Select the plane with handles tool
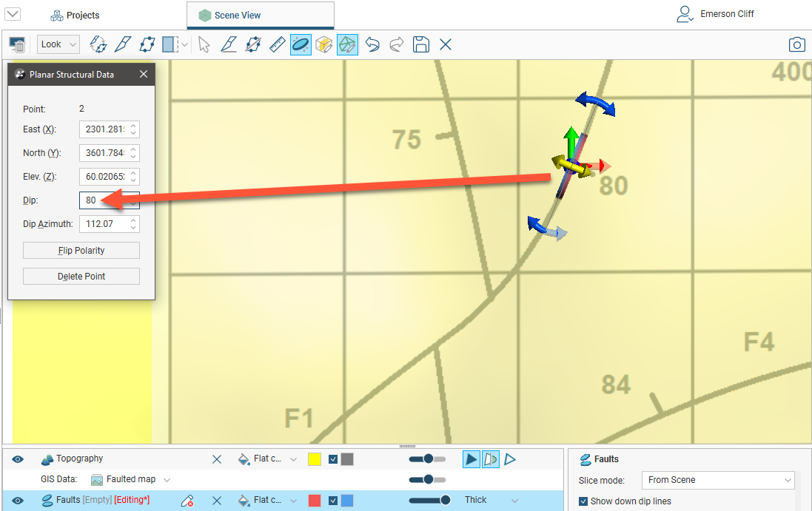Image resolution: width=812 pixels, height=511 pixels. coord(147,44)
